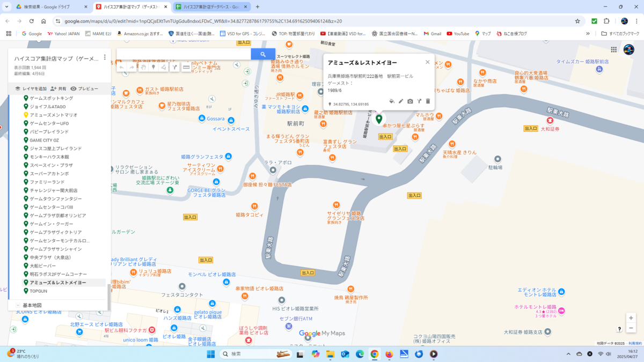Image resolution: width=644 pixels, height=362 pixels.
Task: Click レイヤを追加 to add a layer
Action: click(x=31, y=88)
